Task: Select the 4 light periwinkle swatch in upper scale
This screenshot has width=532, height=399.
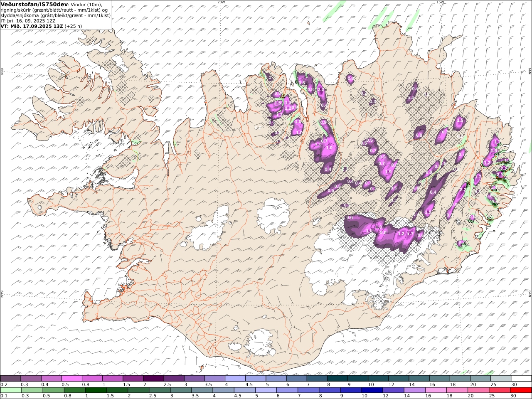Action: tap(235, 379)
